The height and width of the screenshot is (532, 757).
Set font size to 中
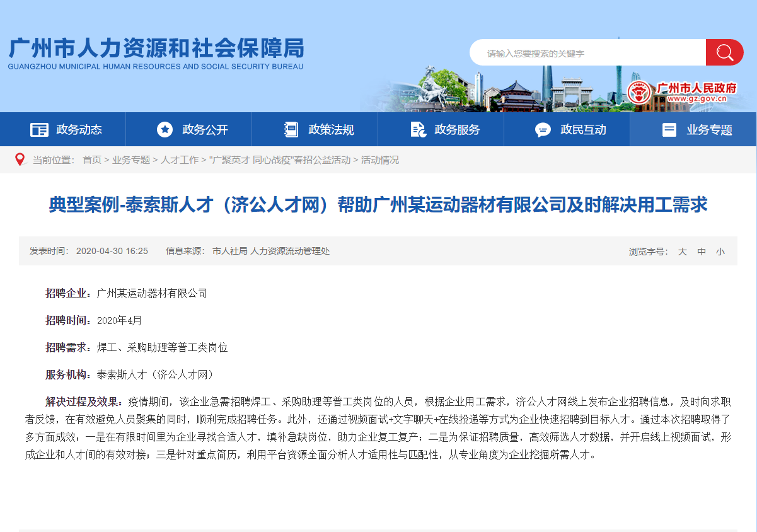click(x=702, y=252)
